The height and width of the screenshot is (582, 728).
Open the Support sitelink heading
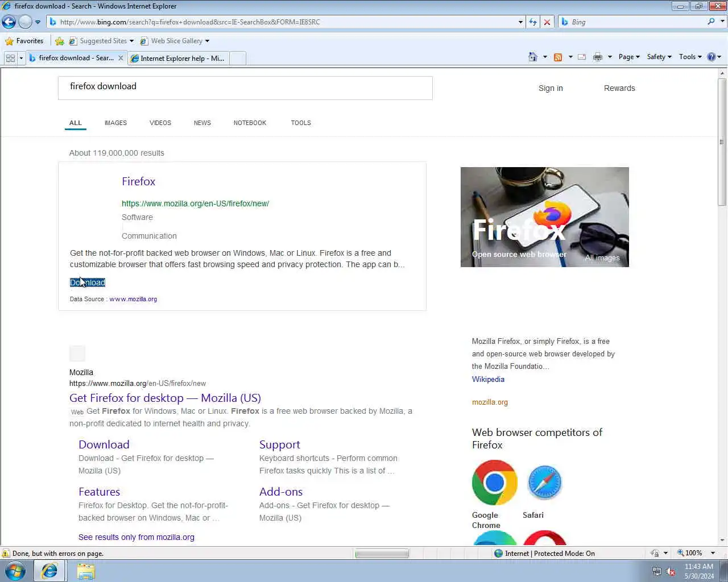click(x=279, y=444)
